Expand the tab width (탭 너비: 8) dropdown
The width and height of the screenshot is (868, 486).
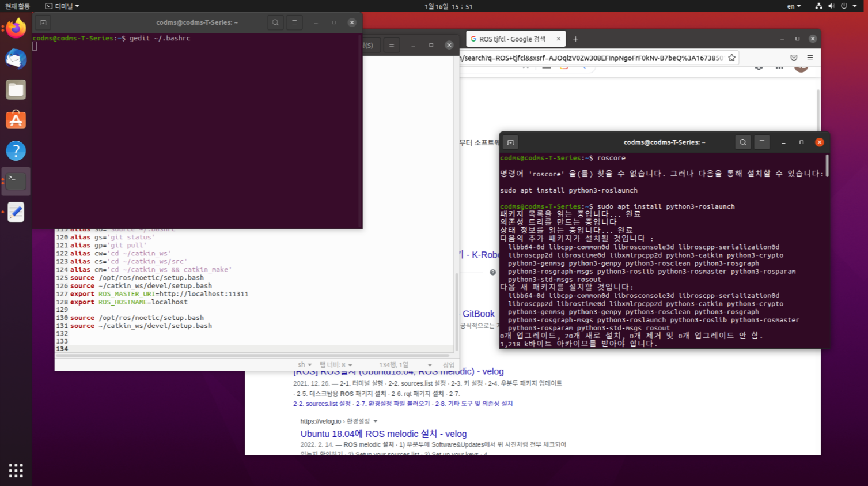click(336, 364)
